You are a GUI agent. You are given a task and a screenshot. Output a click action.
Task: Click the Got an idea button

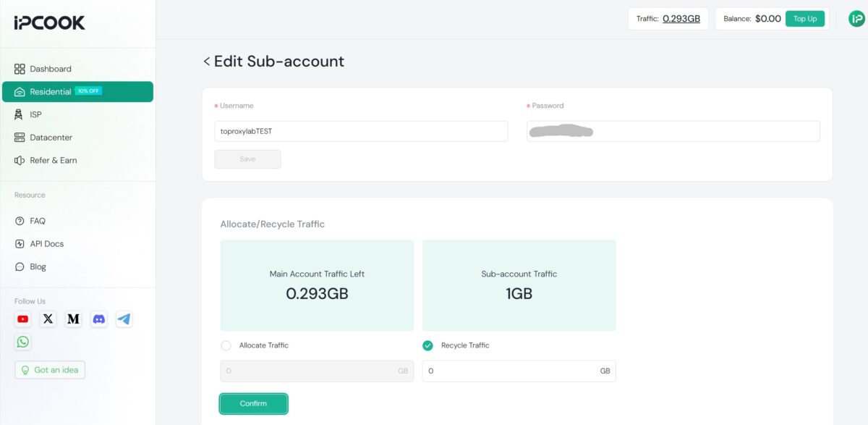tap(50, 370)
